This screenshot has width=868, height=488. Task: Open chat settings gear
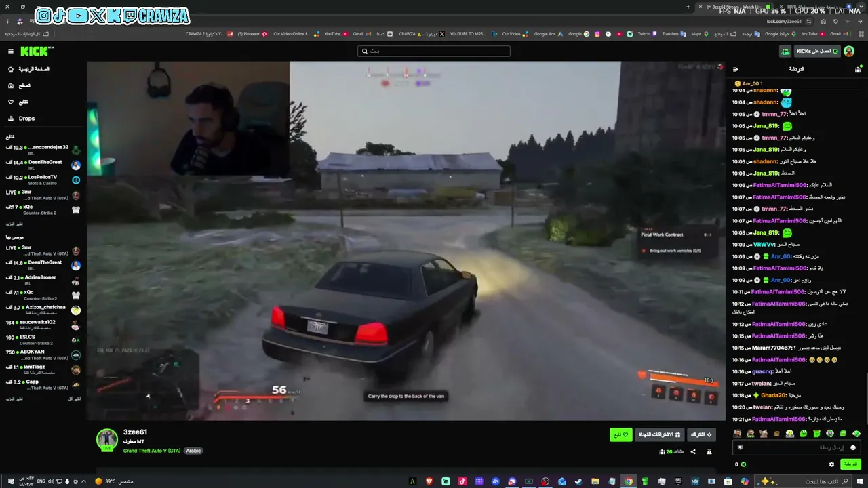click(x=831, y=464)
